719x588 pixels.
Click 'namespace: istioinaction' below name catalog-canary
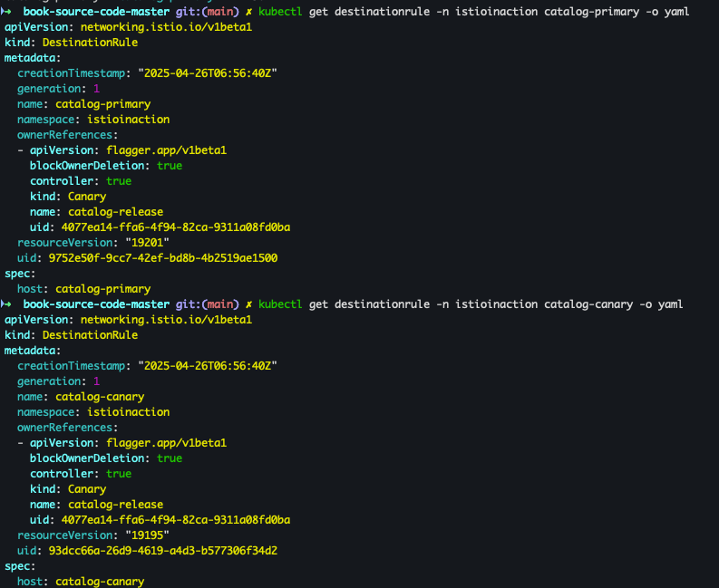tap(93, 412)
